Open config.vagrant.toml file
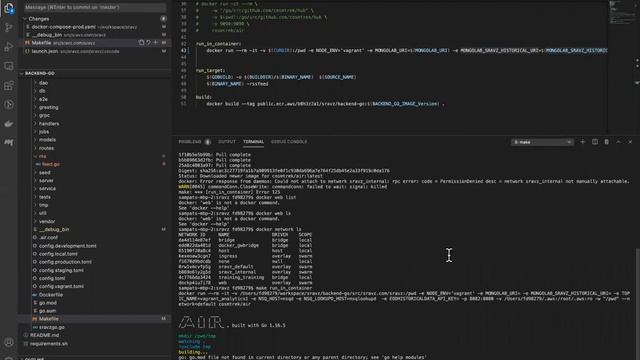Viewport: 640px width, 360px height. pos(61,286)
